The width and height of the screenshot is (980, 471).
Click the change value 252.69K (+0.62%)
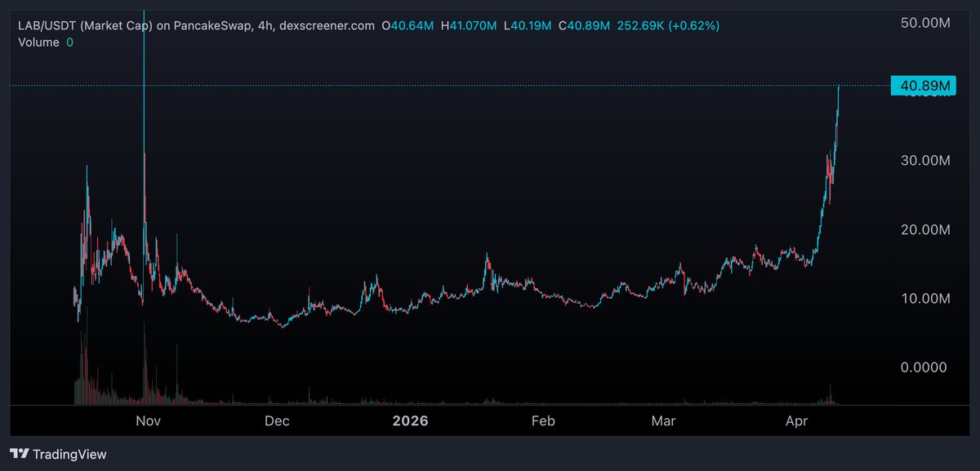[668, 26]
